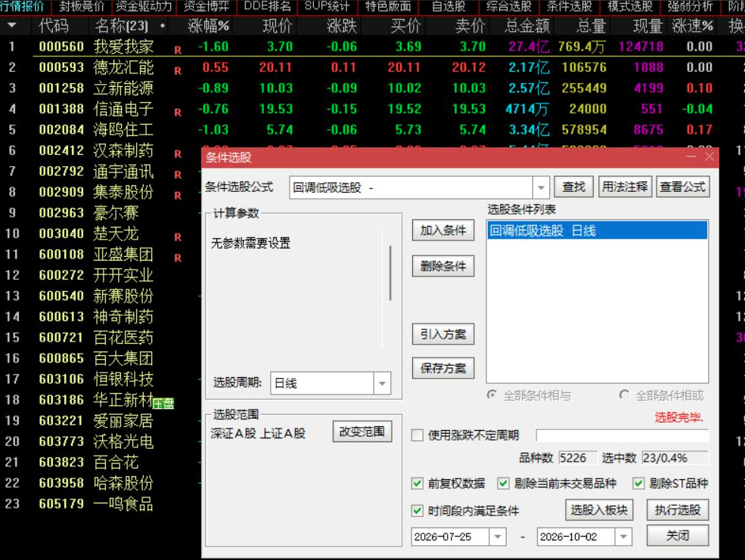Sort by the 现价 column header
Screen dimensions: 745x560
(x=278, y=26)
